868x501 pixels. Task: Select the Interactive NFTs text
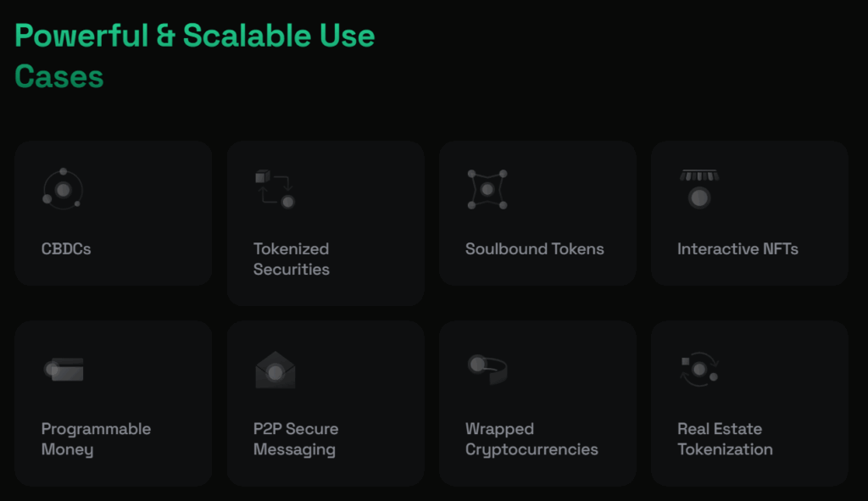pyautogui.click(x=737, y=249)
